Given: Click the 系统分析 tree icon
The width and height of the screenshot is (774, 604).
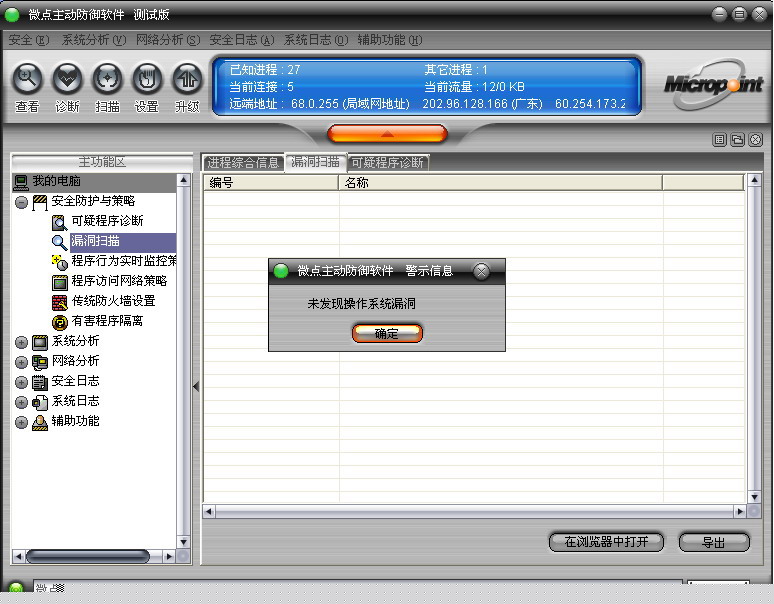Looking at the screenshot, I should tap(40, 342).
